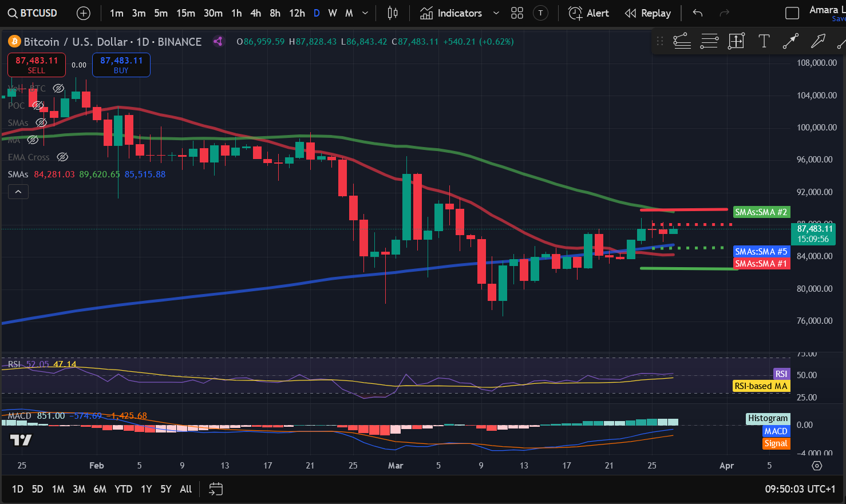Toggle visibility of POC indicator
This screenshot has height=504, width=846.
(38, 105)
